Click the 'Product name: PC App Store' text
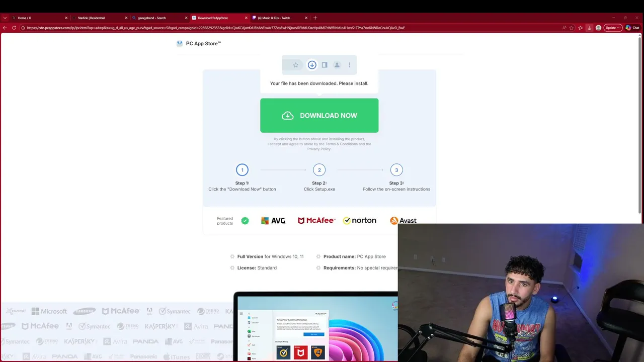Screen dimensions: 644x362 pyautogui.click(x=355, y=256)
